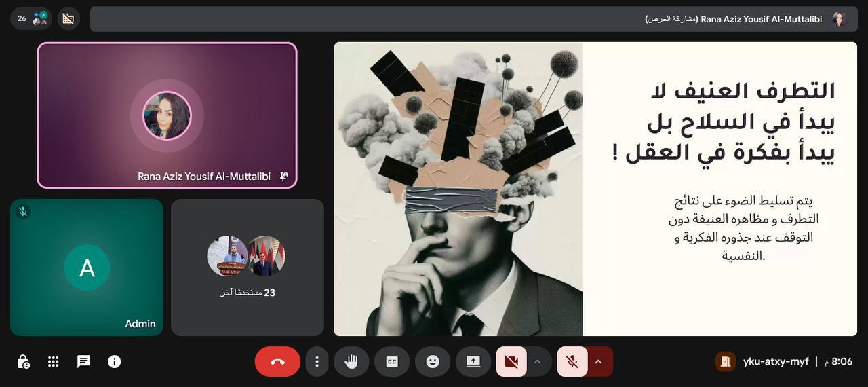
Task: Expand video settings arrow beside camera
Action: click(538, 361)
